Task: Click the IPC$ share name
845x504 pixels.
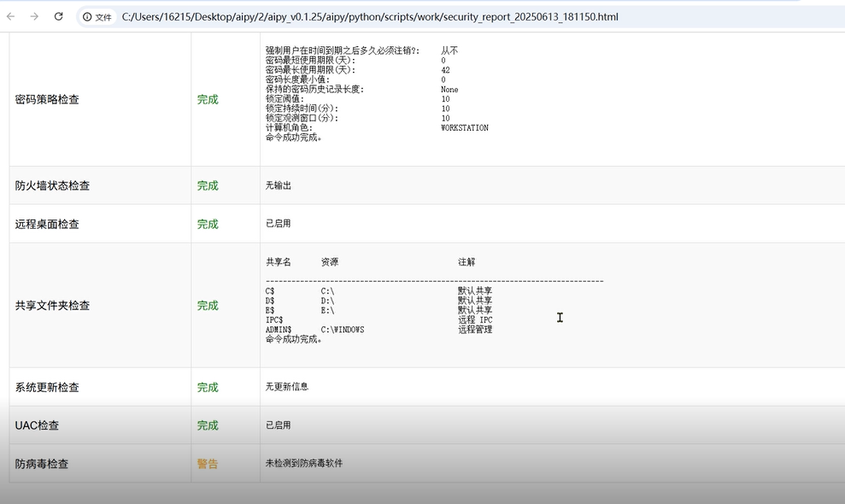Action: pyautogui.click(x=274, y=320)
